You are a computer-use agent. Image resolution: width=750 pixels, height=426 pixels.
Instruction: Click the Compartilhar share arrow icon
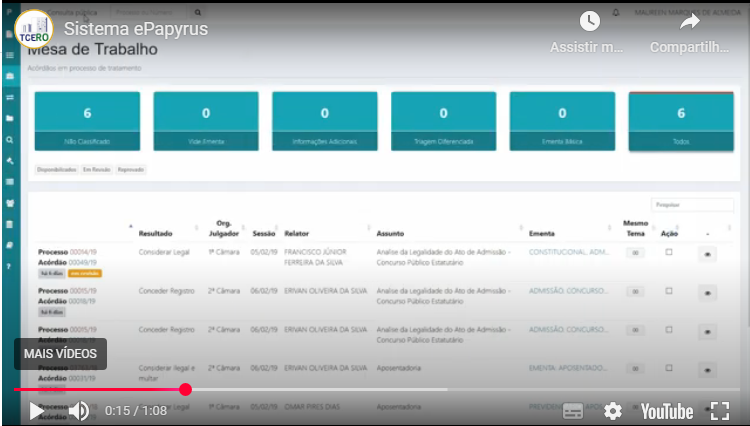coord(689,21)
